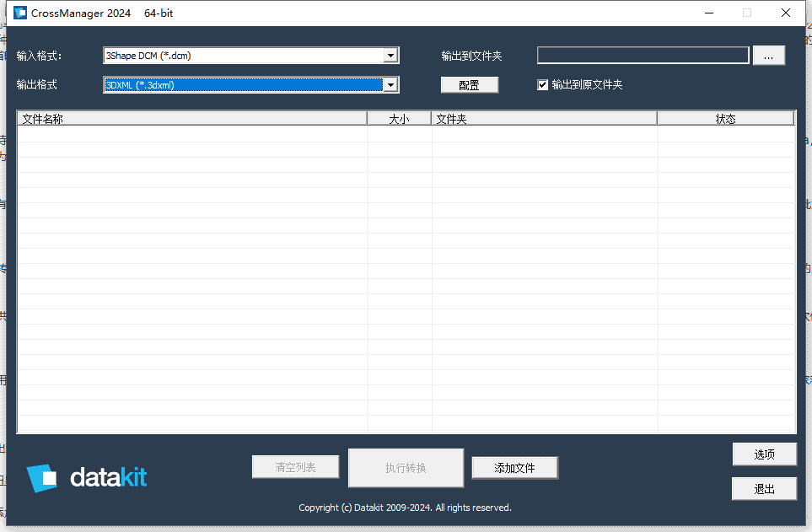
Task: Click the 配置 configuration button
Action: (469, 84)
